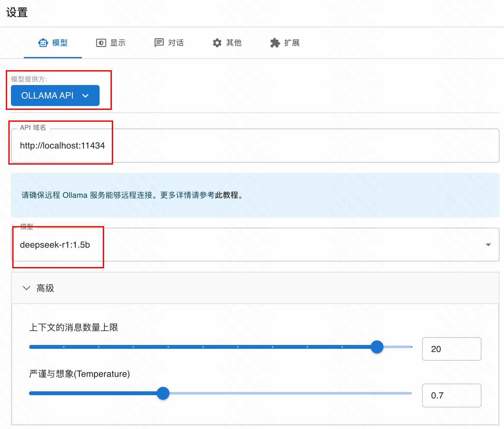This screenshot has width=504, height=429.
Task: Click the 上下文的消息数量上限 slider handle
Action: pyautogui.click(x=377, y=347)
